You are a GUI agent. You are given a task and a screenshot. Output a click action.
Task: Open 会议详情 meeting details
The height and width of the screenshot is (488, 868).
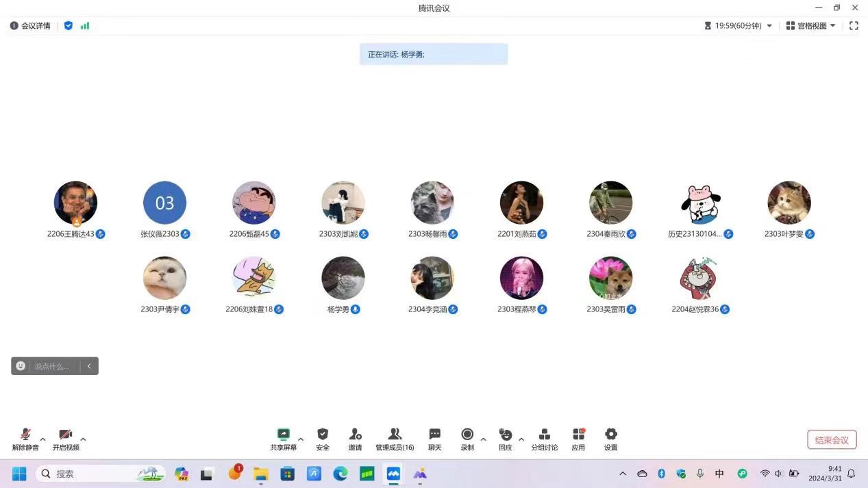(x=31, y=25)
